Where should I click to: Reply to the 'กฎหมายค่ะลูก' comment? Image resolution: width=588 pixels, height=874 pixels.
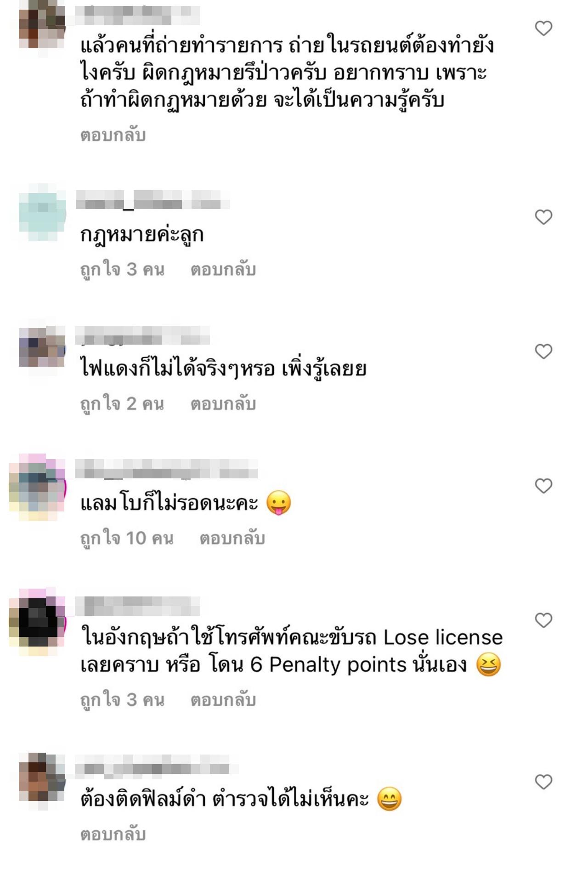coord(223,270)
